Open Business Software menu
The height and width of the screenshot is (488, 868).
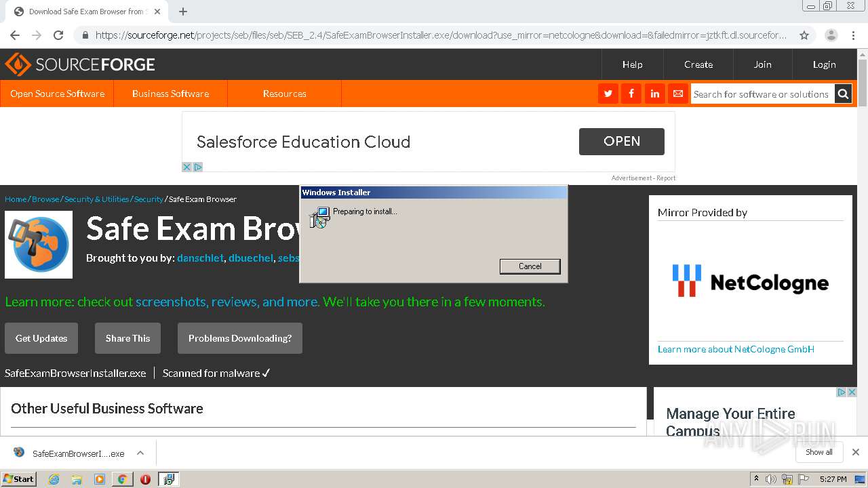click(170, 94)
